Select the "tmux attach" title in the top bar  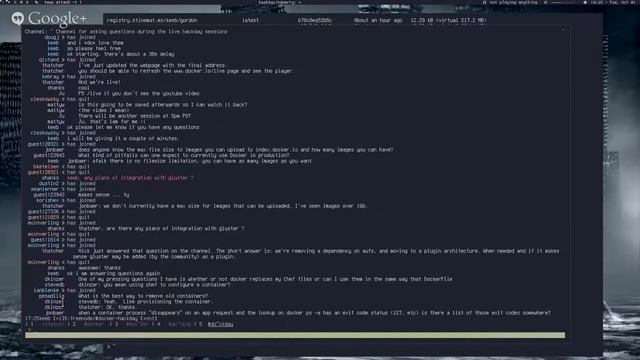[62, 2]
